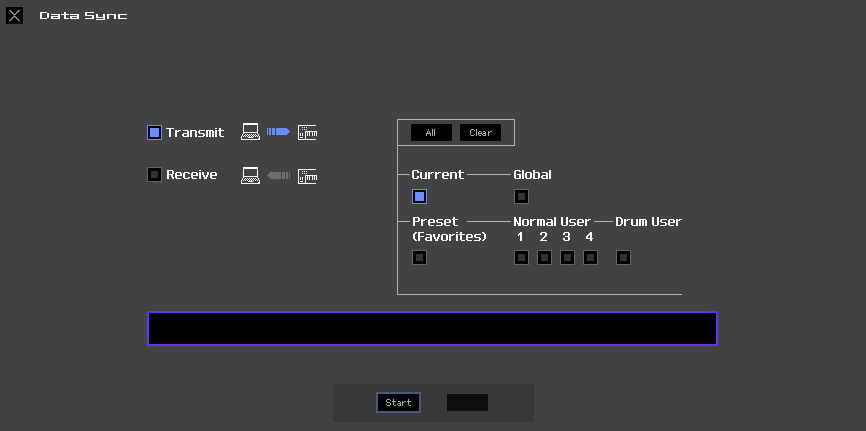866x431 pixels.
Task: Click Start to begin data sync
Action: (x=398, y=403)
